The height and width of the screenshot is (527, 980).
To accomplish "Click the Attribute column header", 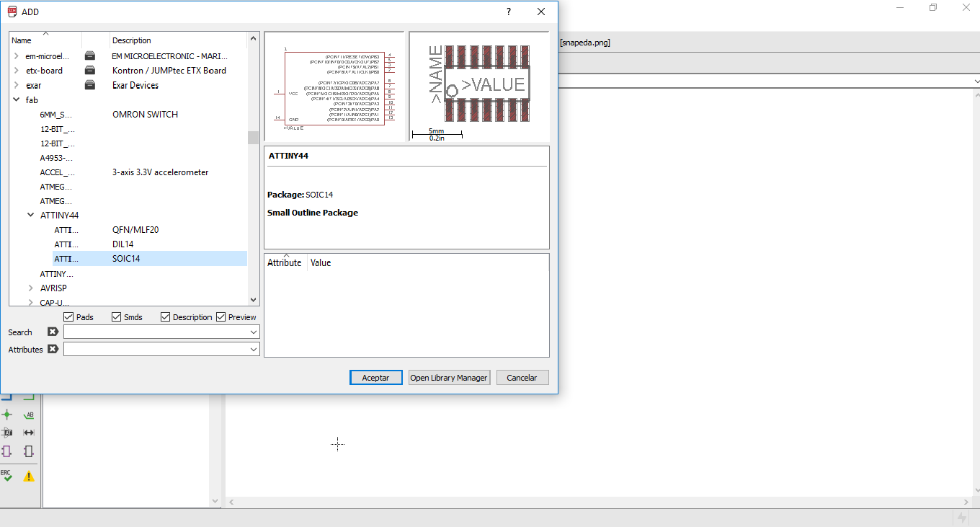I will tap(285, 262).
